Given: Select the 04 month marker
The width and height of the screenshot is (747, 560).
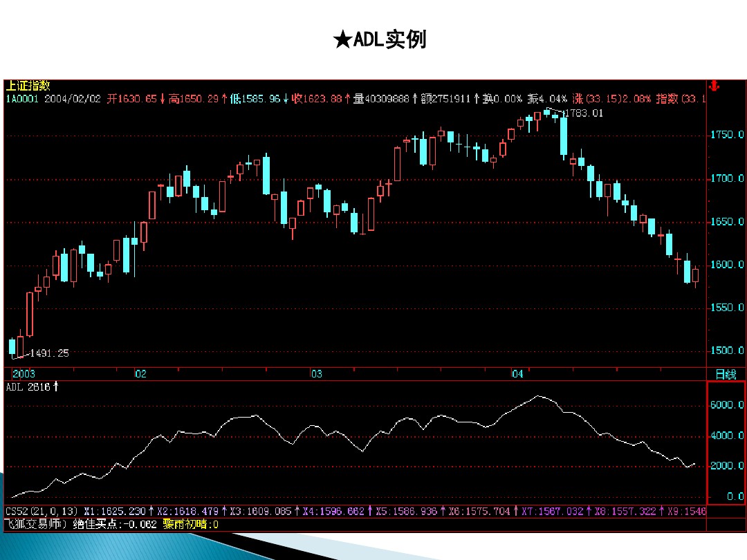Looking at the screenshot, I should 517,372.
